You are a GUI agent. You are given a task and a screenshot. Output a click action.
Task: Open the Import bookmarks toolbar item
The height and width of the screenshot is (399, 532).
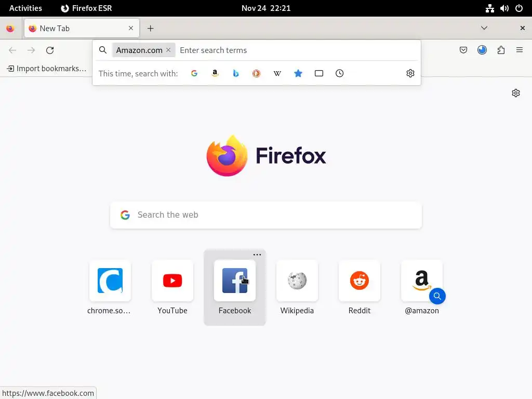coord(47,69)
